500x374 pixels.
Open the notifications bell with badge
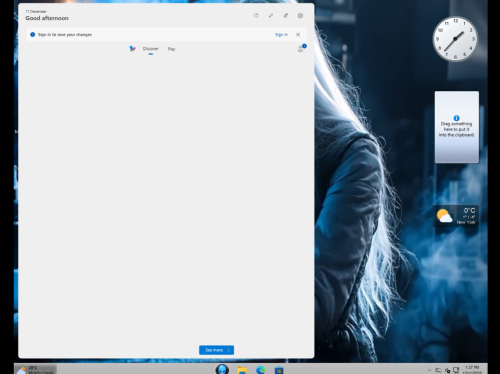[301, 49]
